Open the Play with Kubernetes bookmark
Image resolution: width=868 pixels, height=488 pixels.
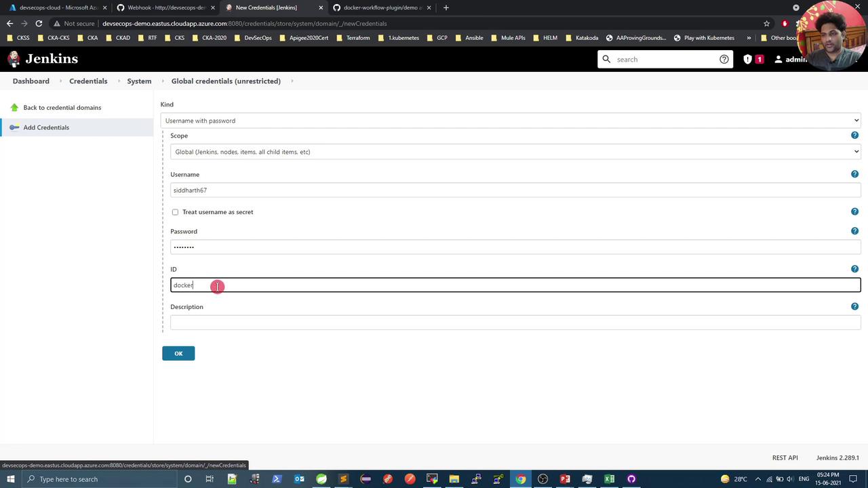pos(704,38)
